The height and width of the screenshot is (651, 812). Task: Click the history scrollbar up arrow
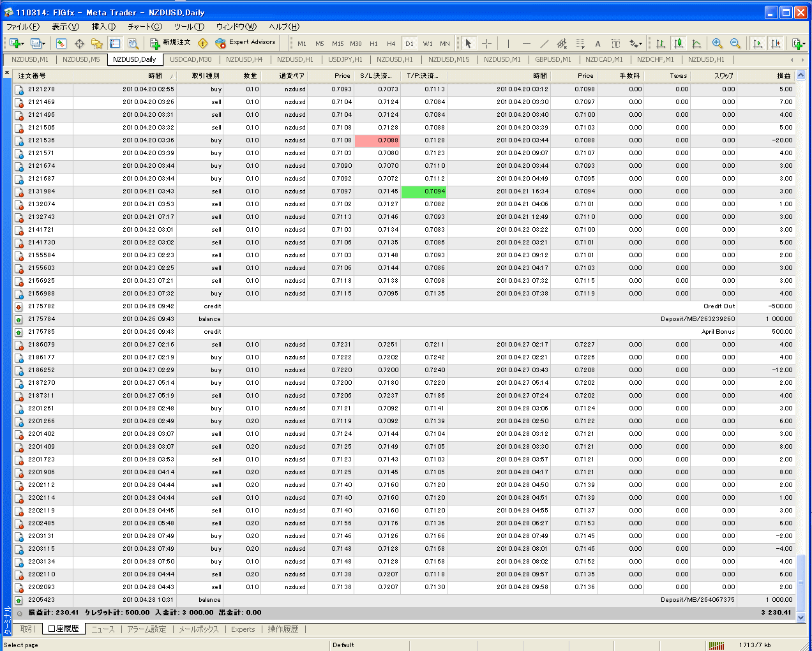click(801, 75)
